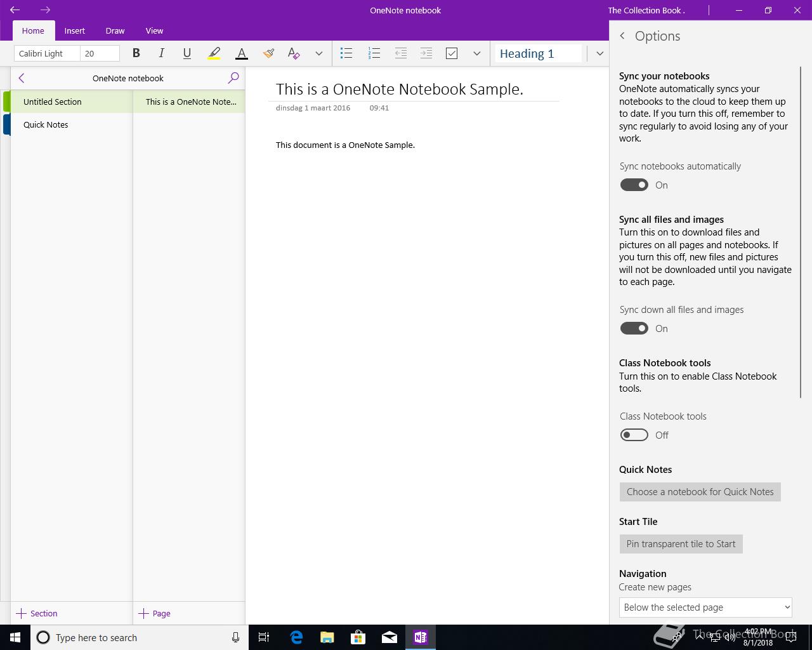Pin transparent tile to Start
812x650 pixels.
tap(681, 544)
